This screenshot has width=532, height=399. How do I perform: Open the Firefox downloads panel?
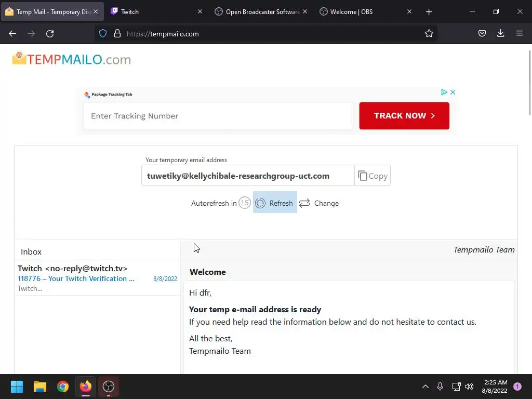coord(500,33)
